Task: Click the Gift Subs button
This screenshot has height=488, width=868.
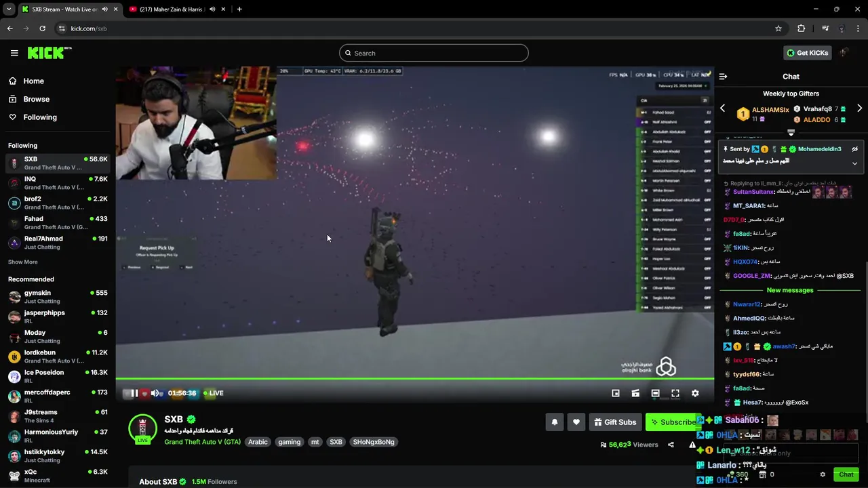Action: coord(615,422)
